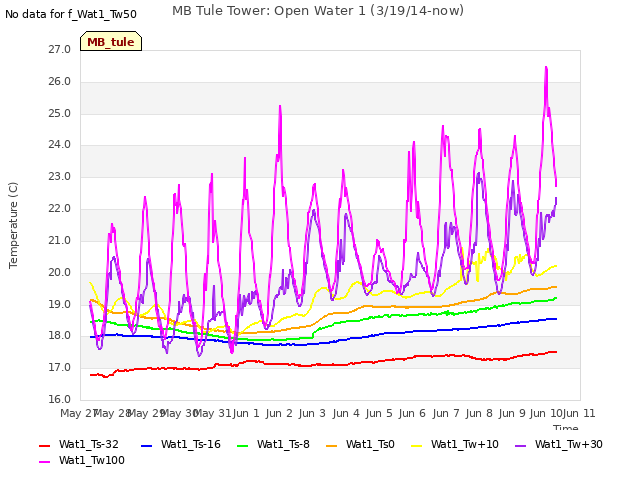Click the Time x-axis title
Viewport: 640px width, 480px height.
point(566,427)
